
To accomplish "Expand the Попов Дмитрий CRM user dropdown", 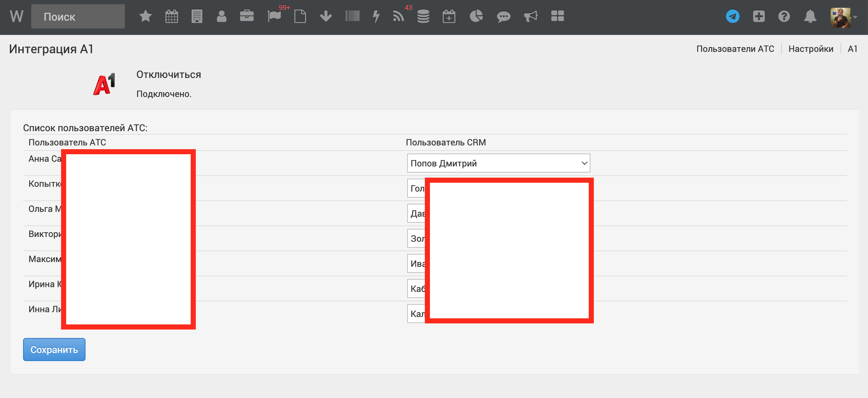I will pyautogui.click(x=498, y=163).
